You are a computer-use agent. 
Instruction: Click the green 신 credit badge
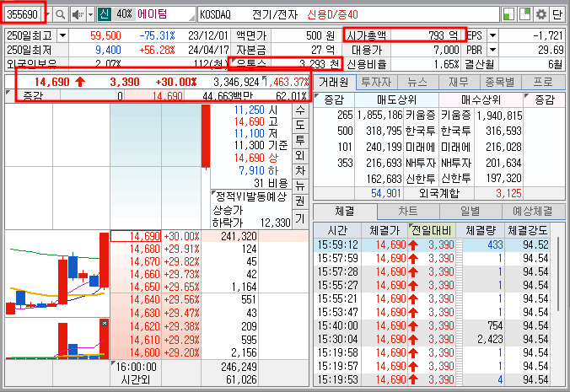pyautogui.click(x=104, y=14)
